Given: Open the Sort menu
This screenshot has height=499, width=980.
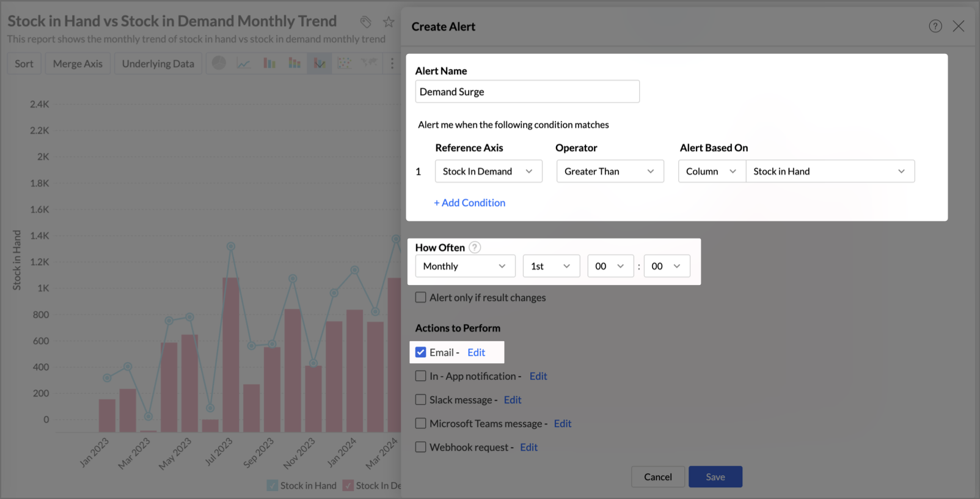Looking at the screenshot, I should pyautogui.click(x=24, y=64).
